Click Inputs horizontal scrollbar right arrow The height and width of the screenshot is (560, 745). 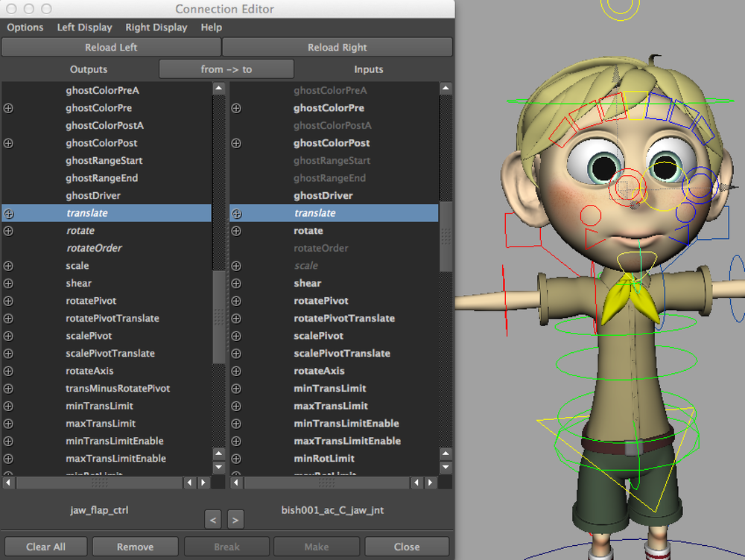[x=431, y=483]
